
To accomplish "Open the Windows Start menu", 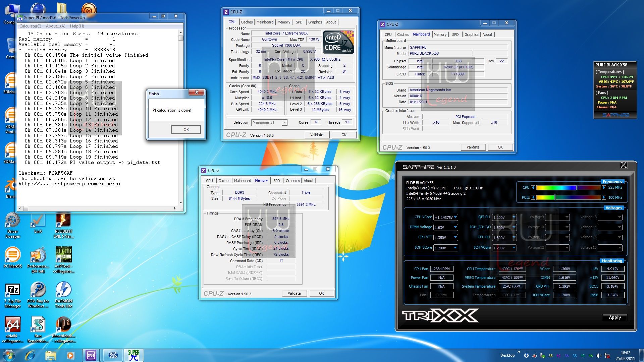I will pos(9,355).
